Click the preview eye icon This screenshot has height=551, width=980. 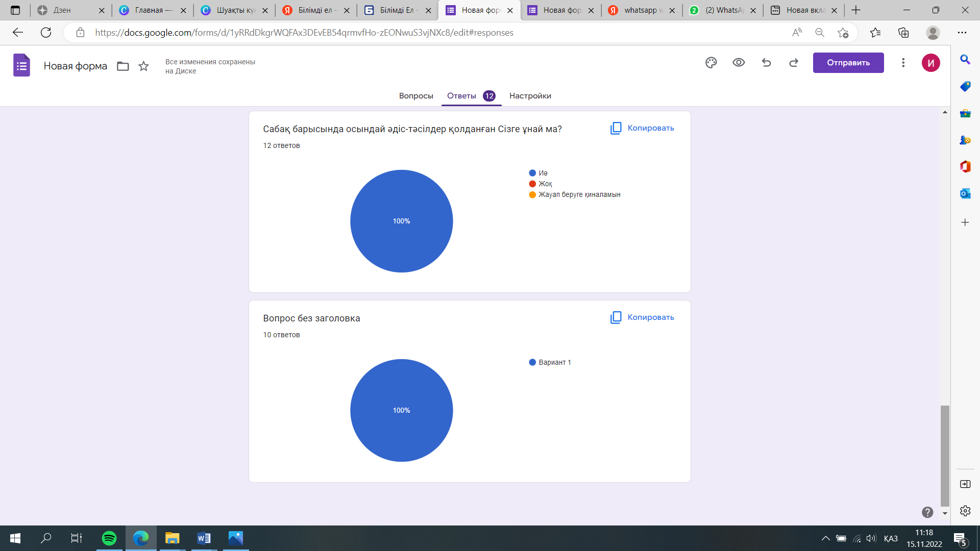point(739,63)
